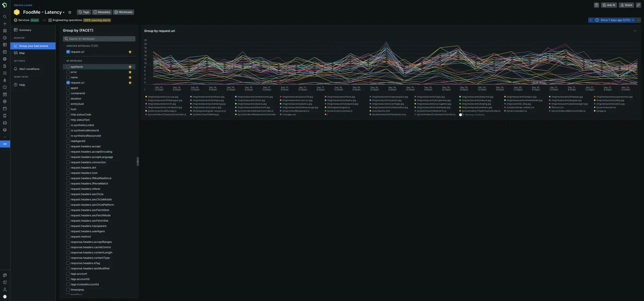Click the star next to the error attribute
The width and height of the screenshot is (644, 301).
tap(130, 72)
